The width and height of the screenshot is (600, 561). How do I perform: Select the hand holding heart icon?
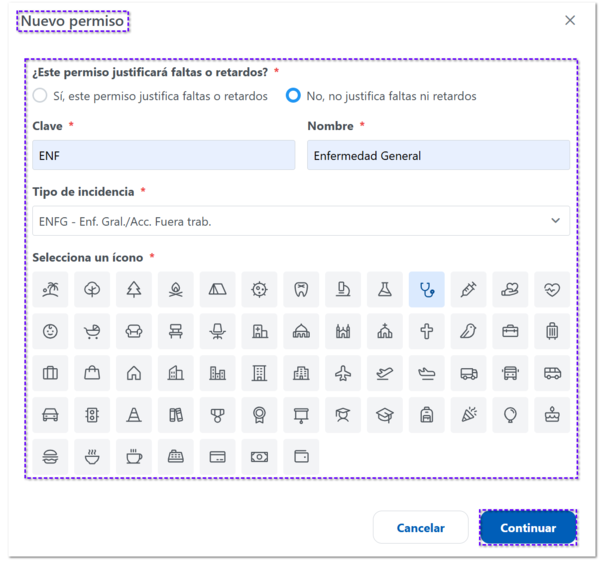click(510, 289)
